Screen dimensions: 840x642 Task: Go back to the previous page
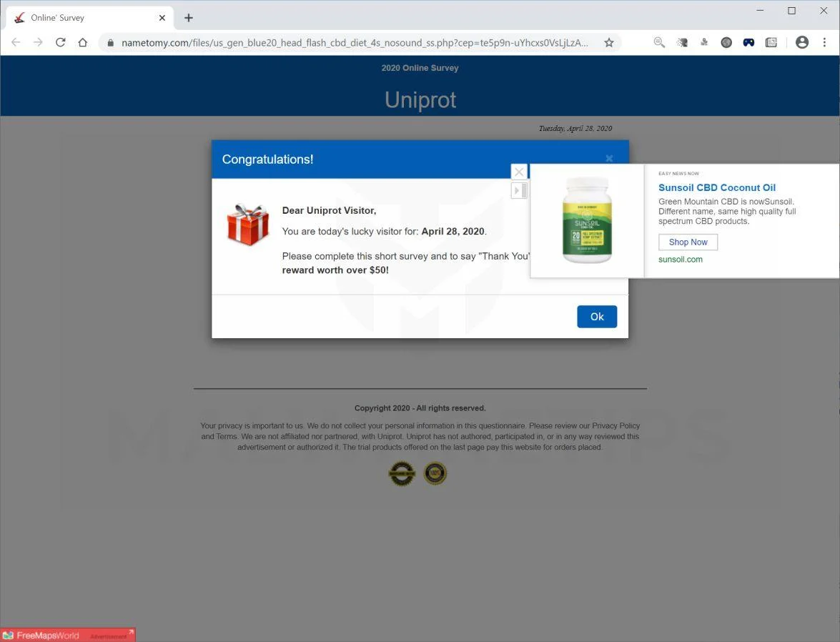click(16, 42)
